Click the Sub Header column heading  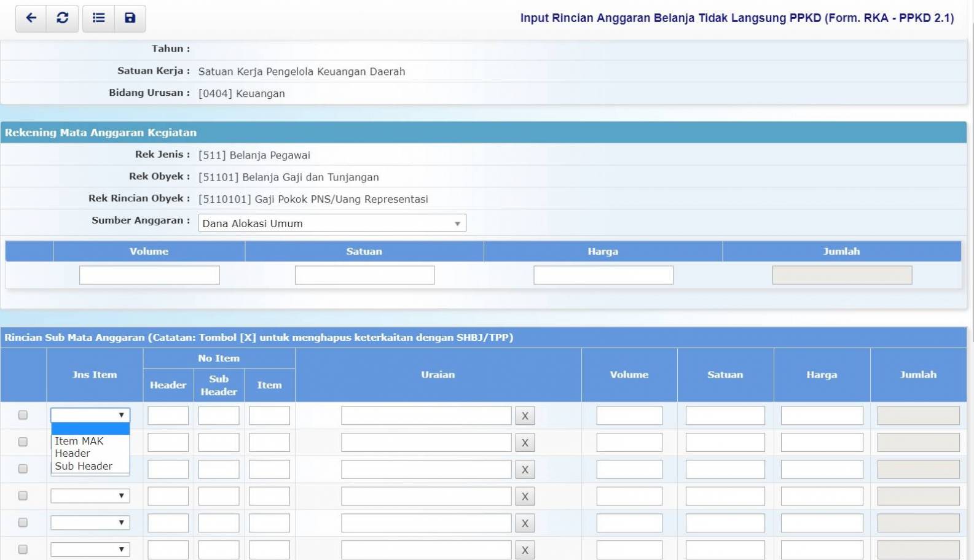coord(219,385)
